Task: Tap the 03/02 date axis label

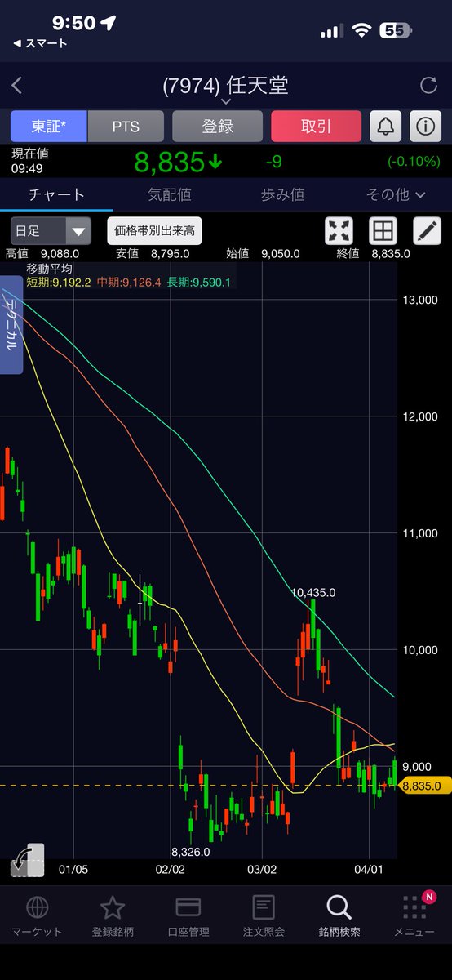Action: point(262,869)
